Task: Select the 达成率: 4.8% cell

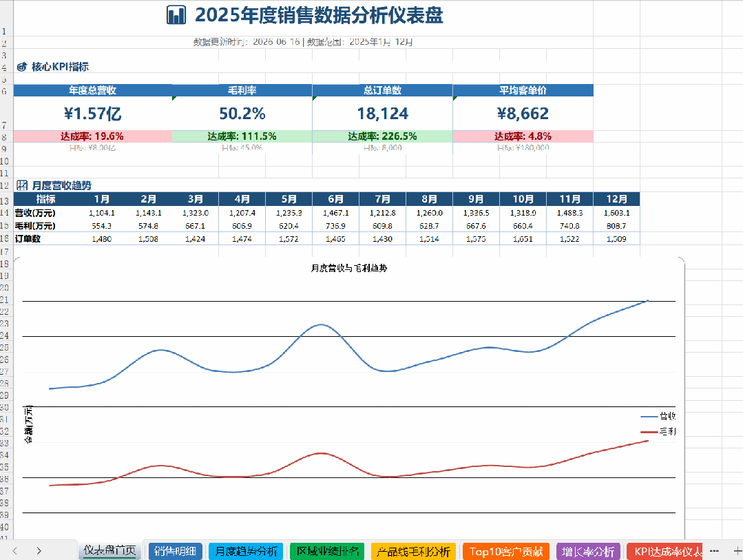Action: (523, 136)
